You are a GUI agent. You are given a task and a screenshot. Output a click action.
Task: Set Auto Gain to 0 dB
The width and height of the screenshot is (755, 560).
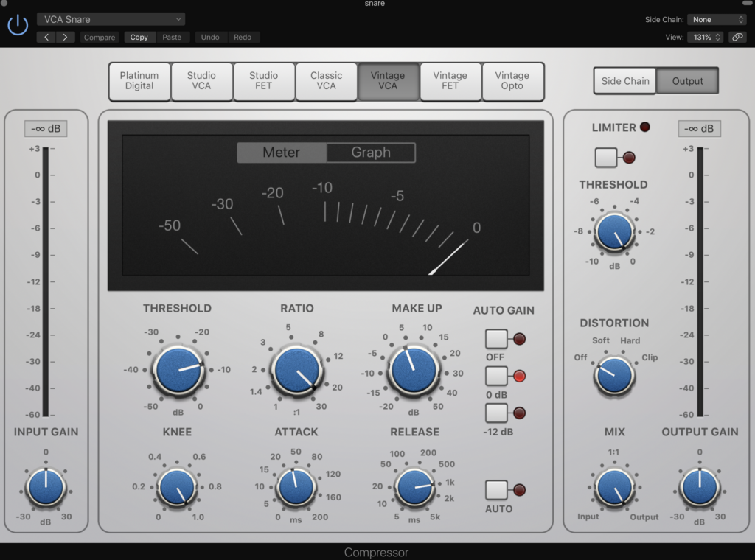point(496,376)
